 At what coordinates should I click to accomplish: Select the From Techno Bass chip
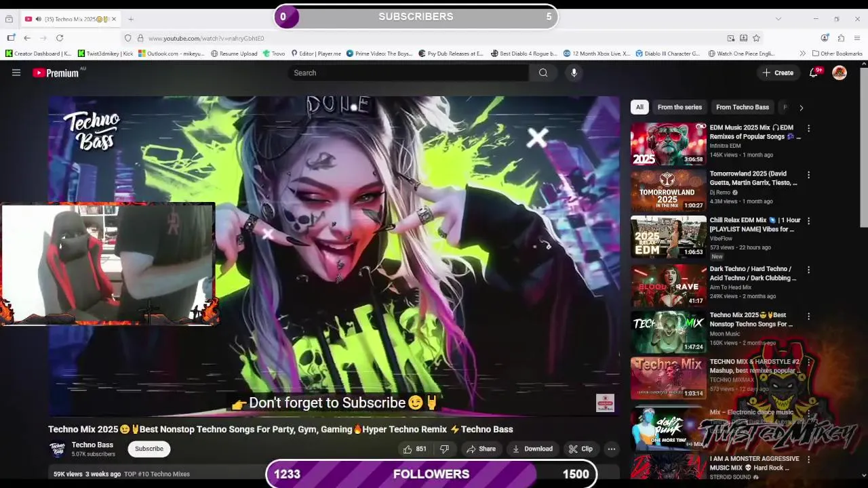tap(743, 107)
